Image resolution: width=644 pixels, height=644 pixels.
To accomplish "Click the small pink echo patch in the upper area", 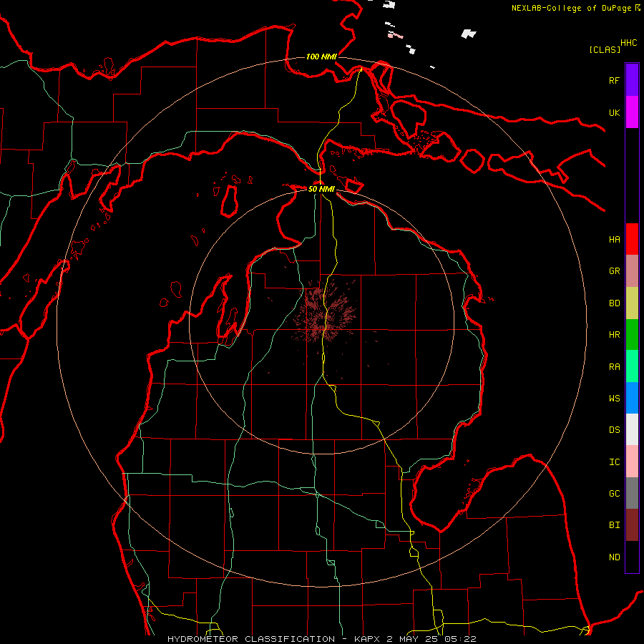I will (x=396, y=35).
